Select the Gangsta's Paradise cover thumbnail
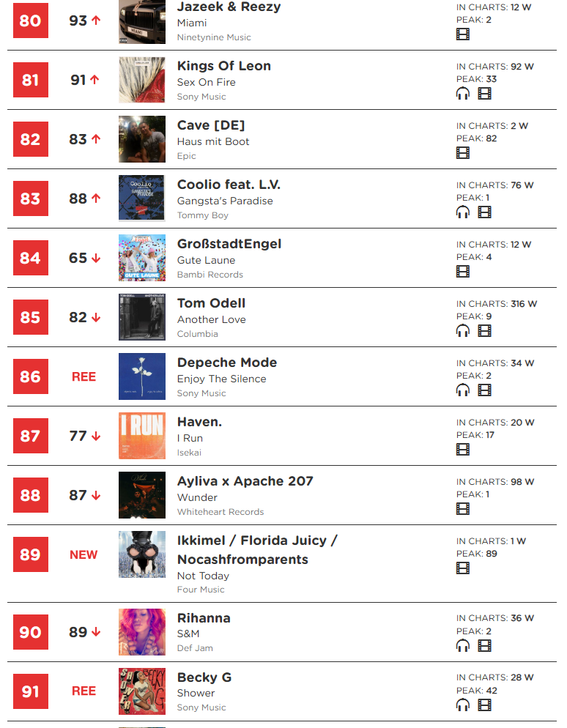The width and height of the screenshot is (567, 728). (x=141, y=198)
